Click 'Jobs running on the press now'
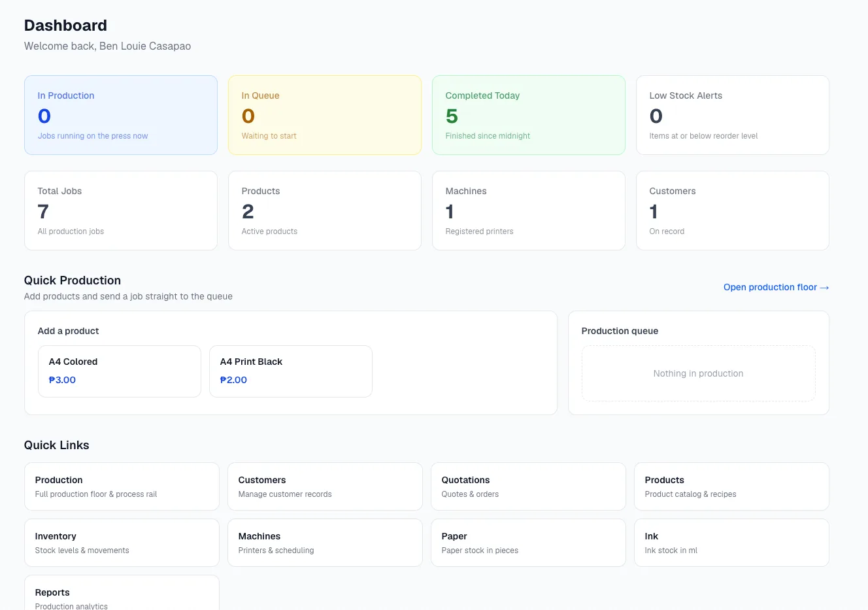Screen dimensions: 868x610 coord(93,136)
